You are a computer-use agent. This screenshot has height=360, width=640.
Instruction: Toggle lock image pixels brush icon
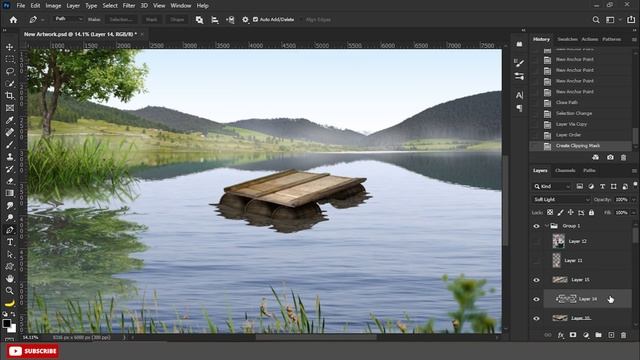click(x=560, y=213)
